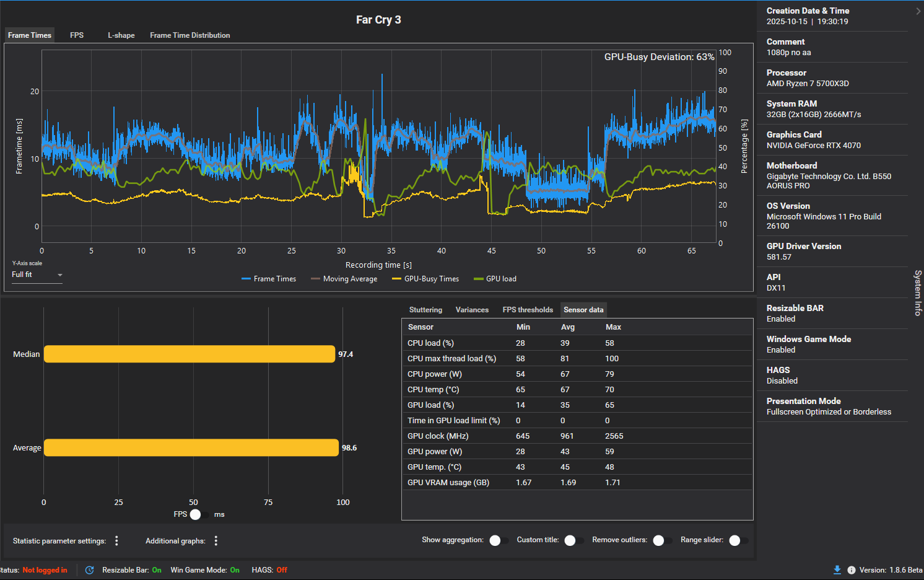Click the vertical System Info panel label
Screen dimensions: 924x580
918,293
